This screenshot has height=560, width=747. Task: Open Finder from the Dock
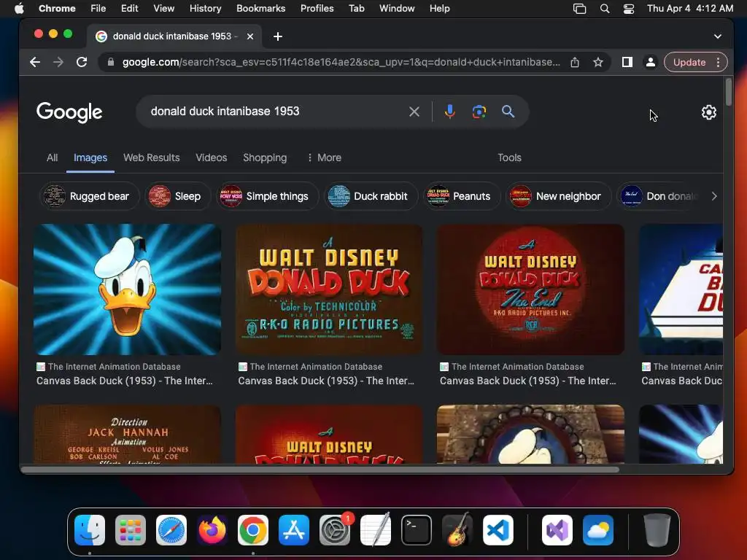[90, 530]
